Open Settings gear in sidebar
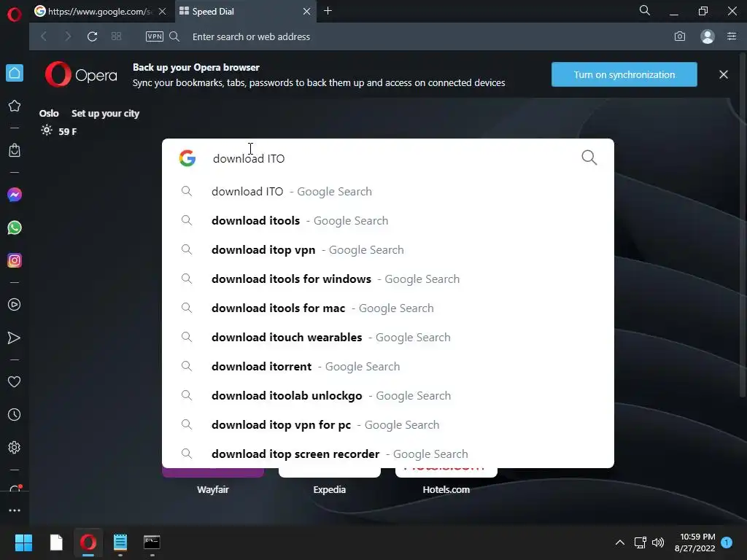This screenshot has width=747, height=560. coord(15,448)
